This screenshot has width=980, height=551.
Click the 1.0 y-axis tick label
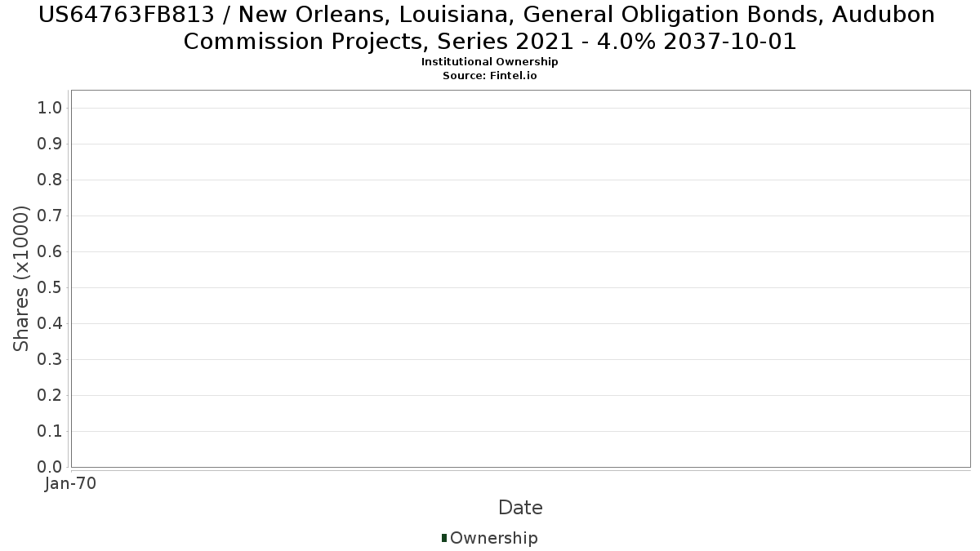pos(51,109)
